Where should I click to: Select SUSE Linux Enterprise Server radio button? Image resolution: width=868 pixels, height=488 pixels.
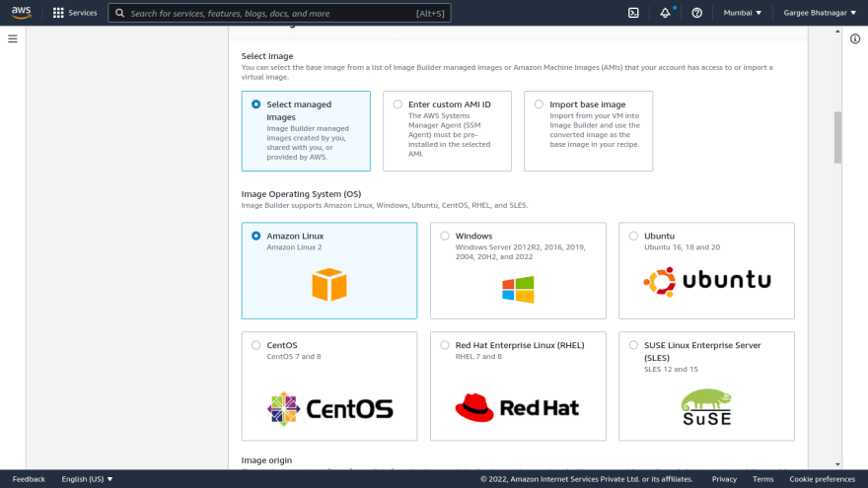(x=633, y=345)
